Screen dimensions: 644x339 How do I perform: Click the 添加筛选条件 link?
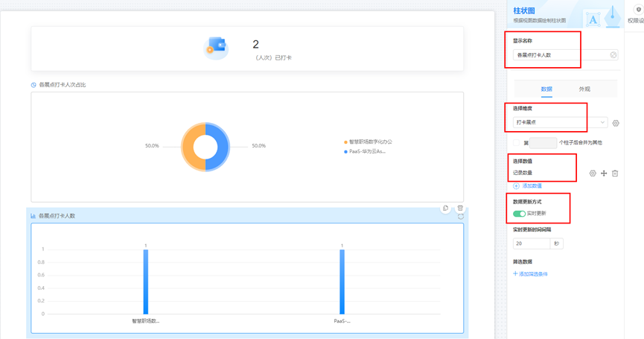530,274
